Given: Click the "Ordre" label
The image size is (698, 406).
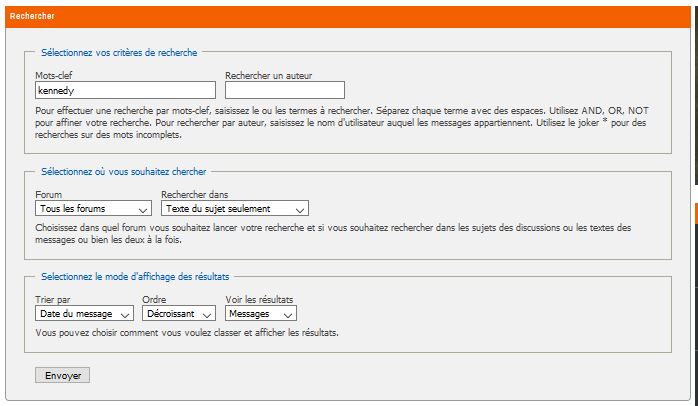Looking at the screenshot, I should [154, 299].
